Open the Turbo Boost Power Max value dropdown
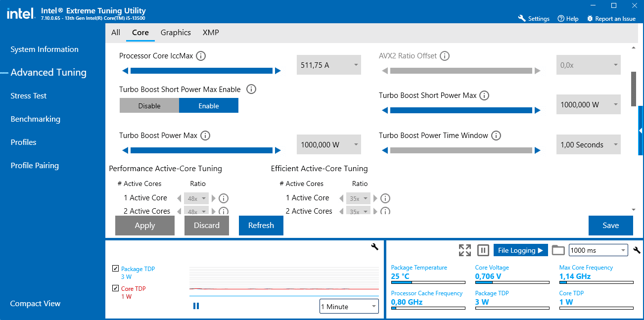The width and height of the screenshot is (644, 320). [329, 145]
